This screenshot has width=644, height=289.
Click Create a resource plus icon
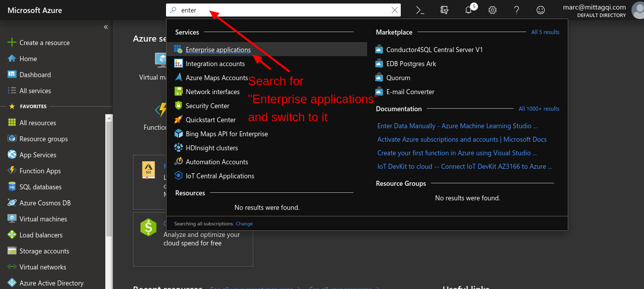click(x=12, y=43)
